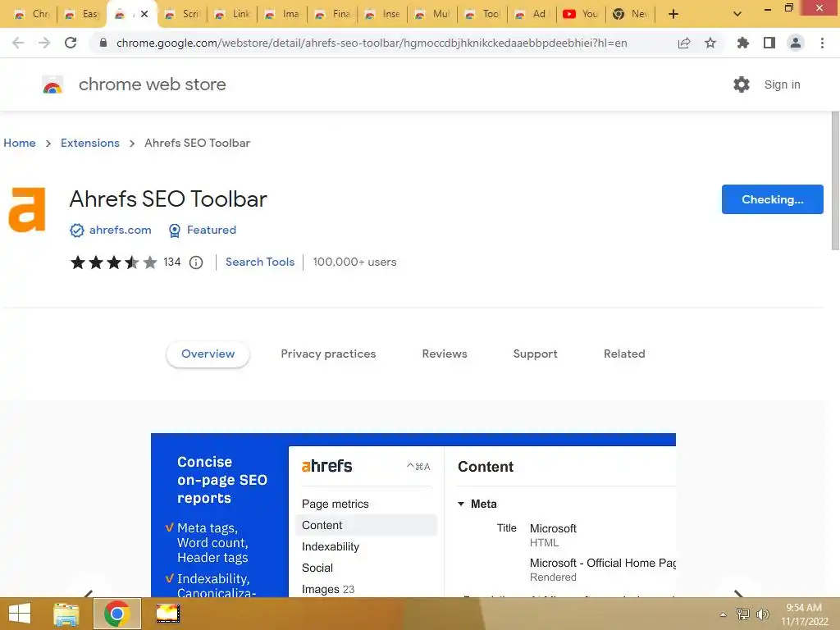Image resolution: width=840 pixels, height=630 pixels.
Task: Switch to the Scri tab
Action: [x=183, y=14]
